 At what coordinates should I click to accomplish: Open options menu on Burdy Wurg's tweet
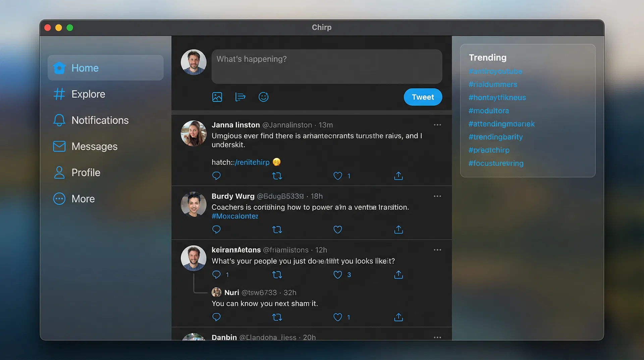[x=437, y=196]
